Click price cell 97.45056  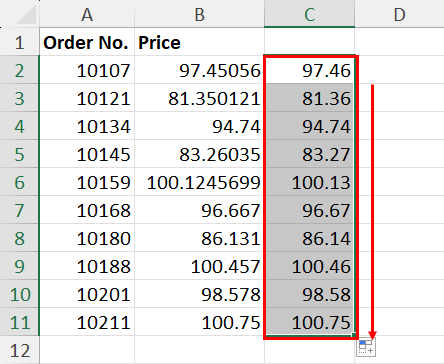(199, 70)
